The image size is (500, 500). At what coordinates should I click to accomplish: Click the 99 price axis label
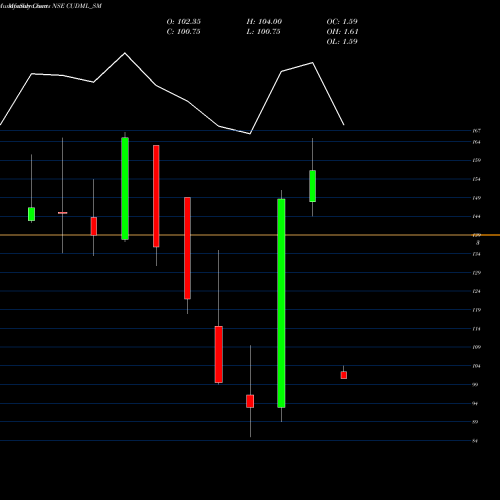point(475,385)
